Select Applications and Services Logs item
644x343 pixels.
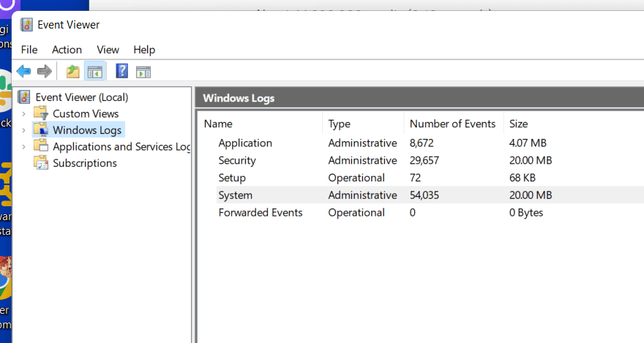click(x=121, y=146)
